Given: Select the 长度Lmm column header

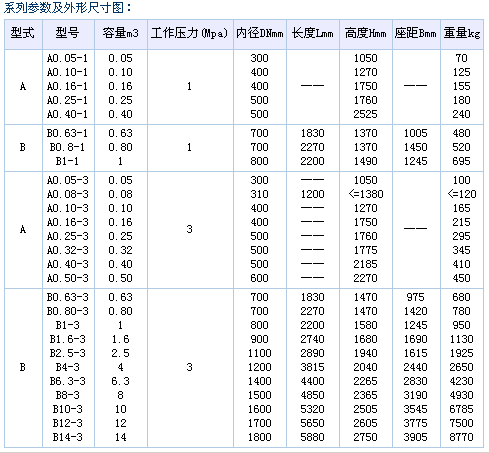Looking at the screenshot, I should (x=313, y=34).
